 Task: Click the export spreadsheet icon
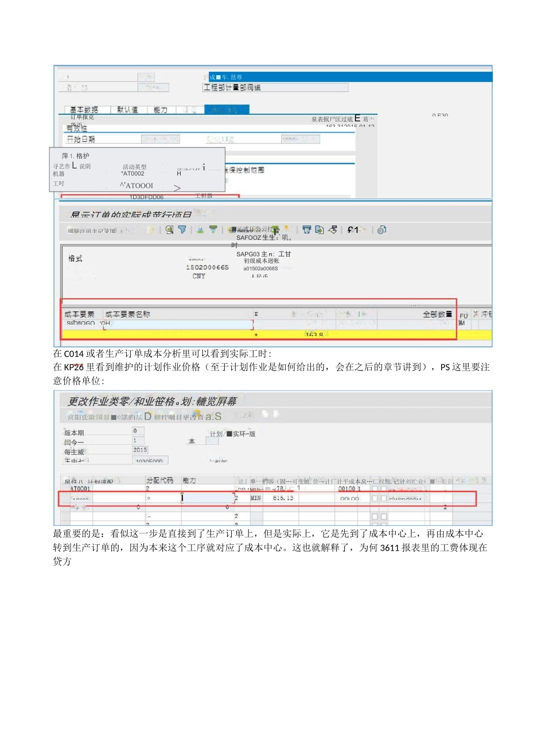point(320,229)
